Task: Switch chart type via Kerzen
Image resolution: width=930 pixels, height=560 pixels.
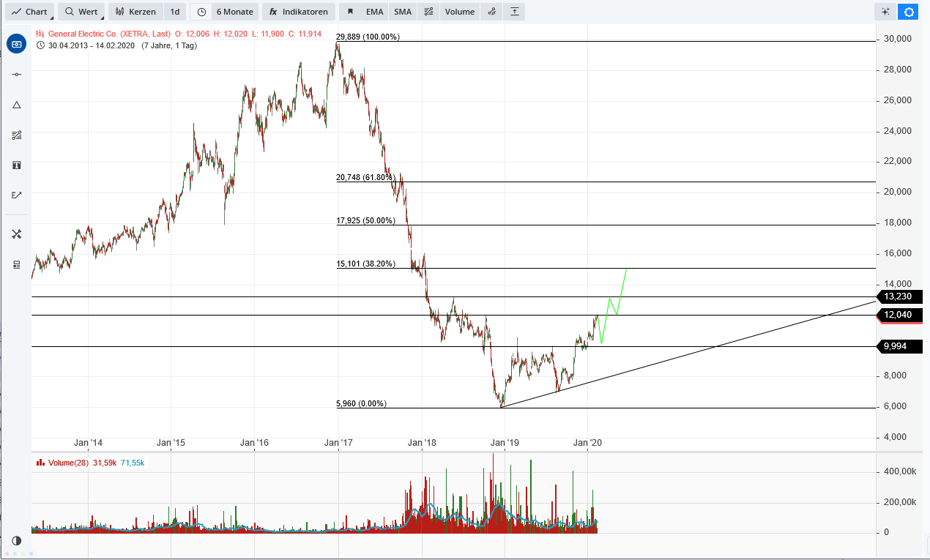Action: (x=135, y=11)
